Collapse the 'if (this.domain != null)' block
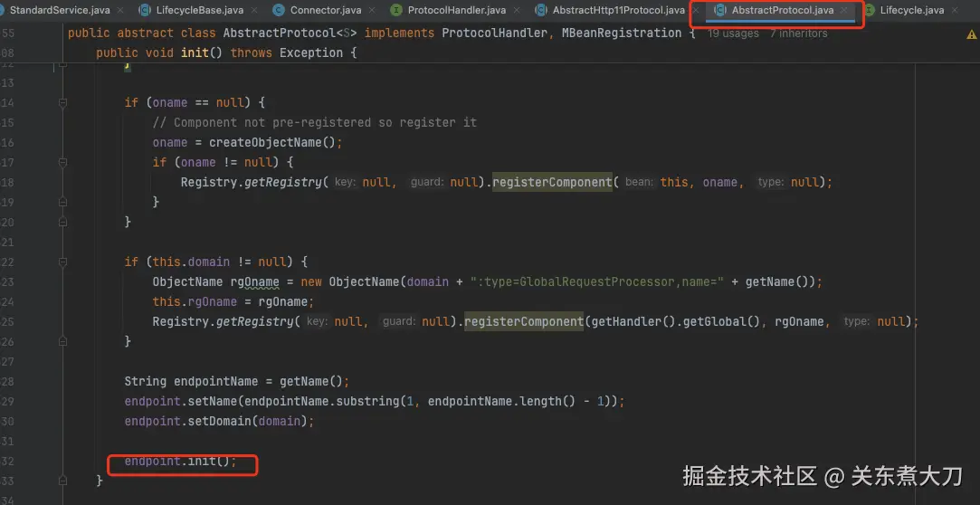The image size is (980, 505). [62, 262]
